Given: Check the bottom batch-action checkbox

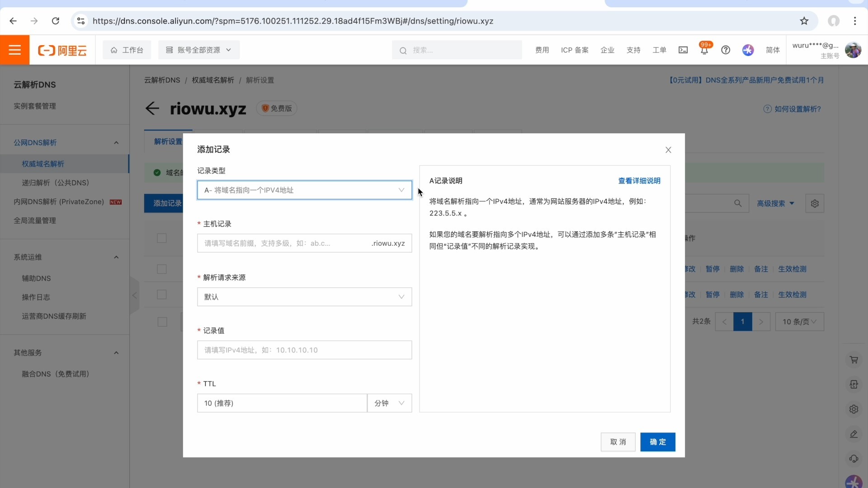Looking at the screenshot, I should (x=162, y=322).
